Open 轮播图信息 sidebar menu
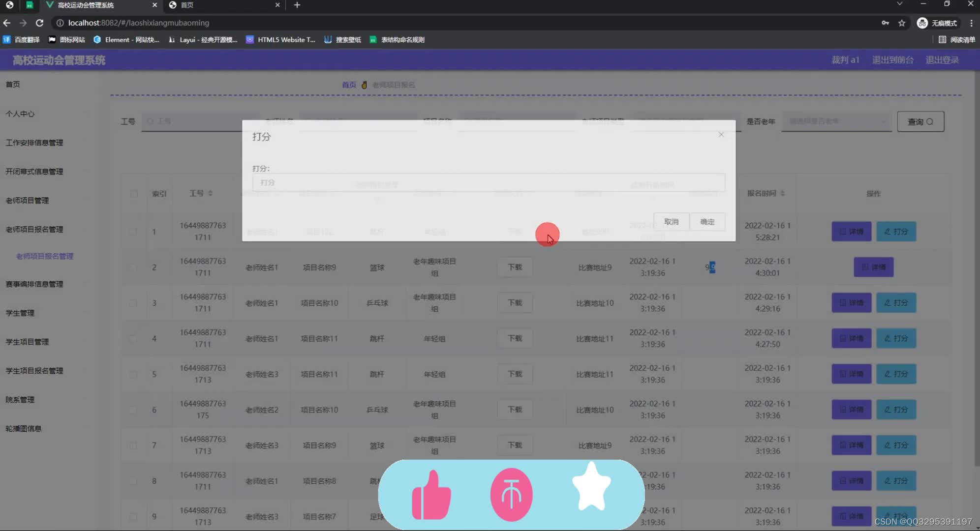Viewport: 980px width, 531px height. [x=24, y=429]
